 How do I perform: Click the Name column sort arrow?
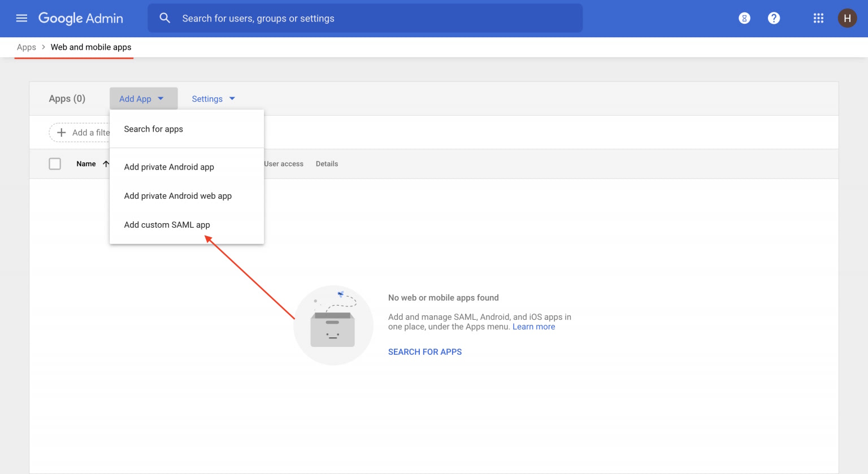click(x=106, y=164)
